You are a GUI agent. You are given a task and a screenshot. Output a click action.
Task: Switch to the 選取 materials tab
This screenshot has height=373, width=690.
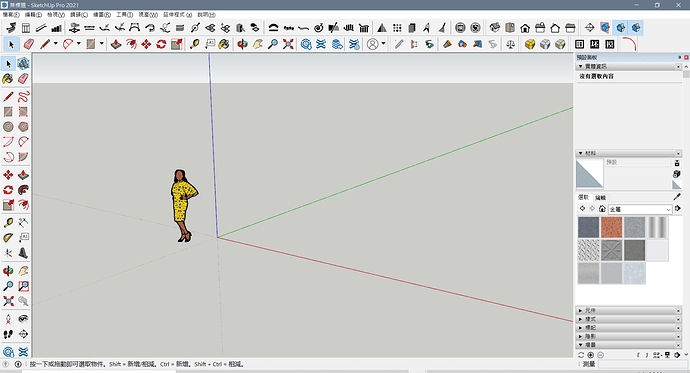tap(584, 197)
